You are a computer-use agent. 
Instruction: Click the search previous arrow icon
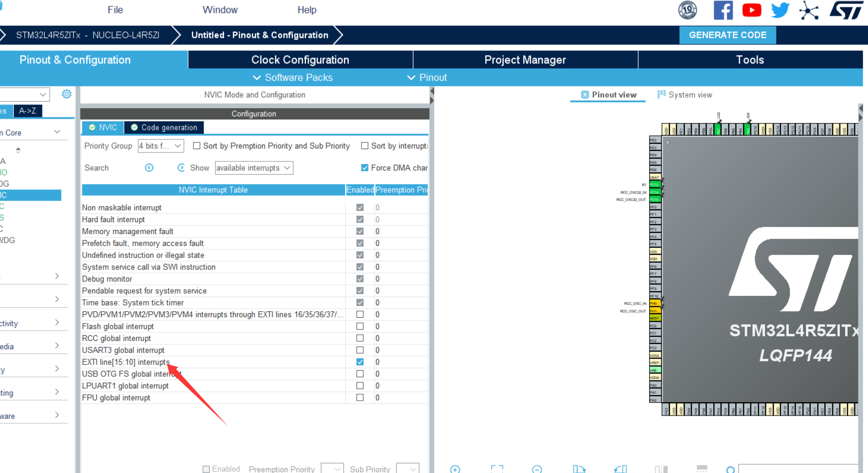149,168
